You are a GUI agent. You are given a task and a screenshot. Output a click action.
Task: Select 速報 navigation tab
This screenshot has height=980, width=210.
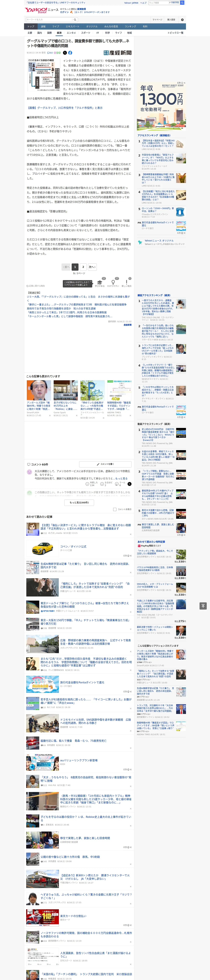click(x=43, y=26)
